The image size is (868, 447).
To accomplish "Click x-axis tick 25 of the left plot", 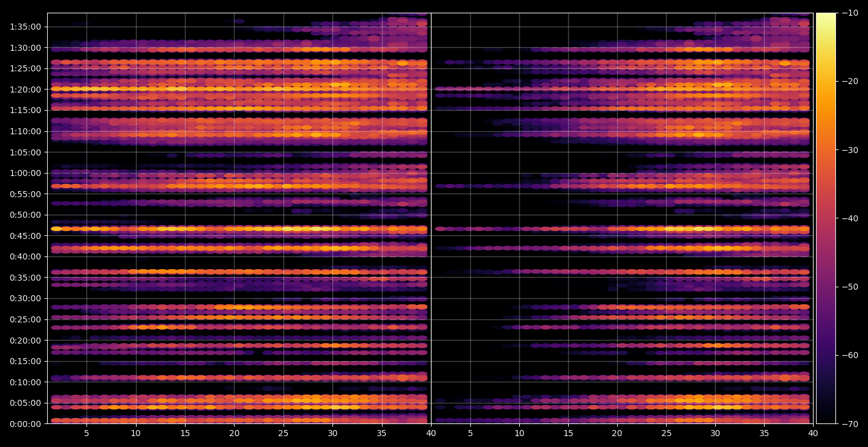I will pyautogui.click(x=283, y=433).
